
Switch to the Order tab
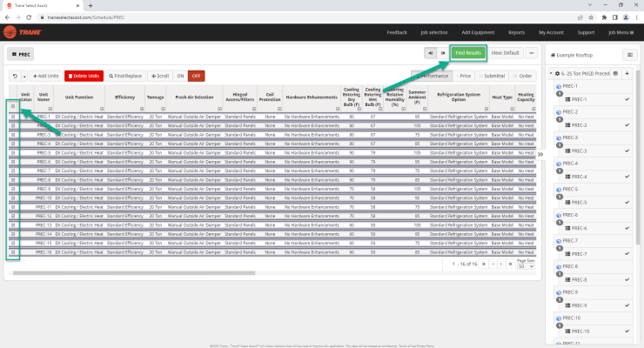[x=522, y=76]
